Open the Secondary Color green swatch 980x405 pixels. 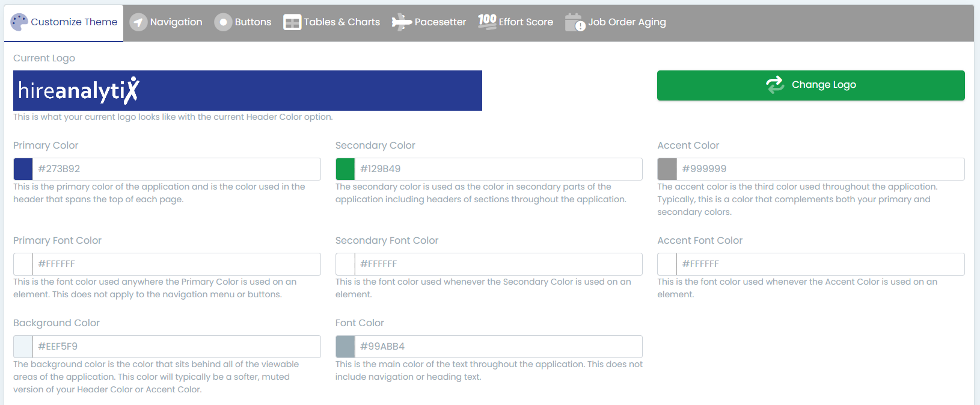point(345,169)
